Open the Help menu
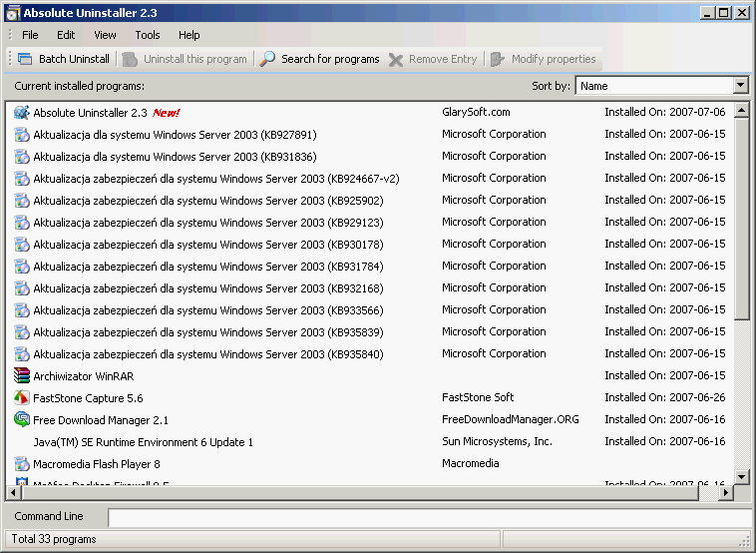Image resolution: width=756 pixels, height=553 pixels. pyautogui.click(x=189, y=35)
